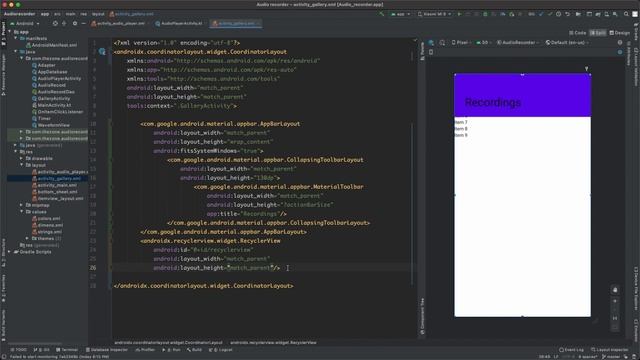Switch editor to Design view
The height and width of the screenshot is (360, 640).
[620, 33]
